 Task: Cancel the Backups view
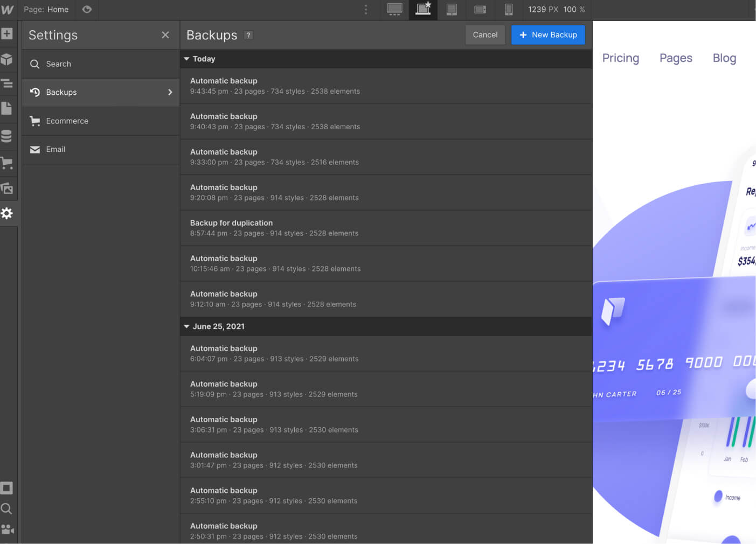point(484,34)
